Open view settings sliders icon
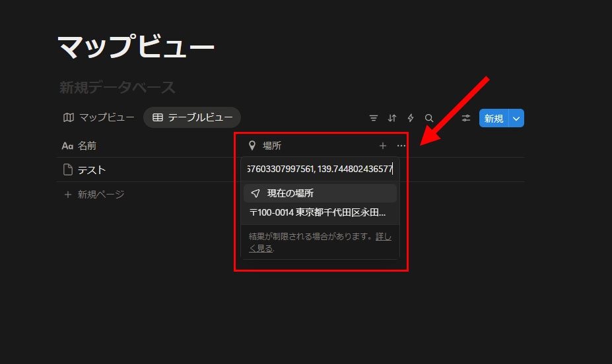Image resolution: width=612 pixels, height=364 pixels. coord(466,118)
